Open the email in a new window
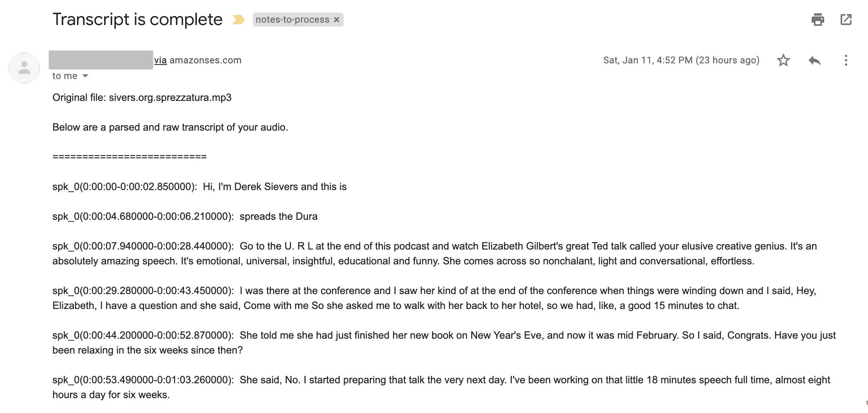The width and height of the screenshot is (868, 413). [846, 19]
